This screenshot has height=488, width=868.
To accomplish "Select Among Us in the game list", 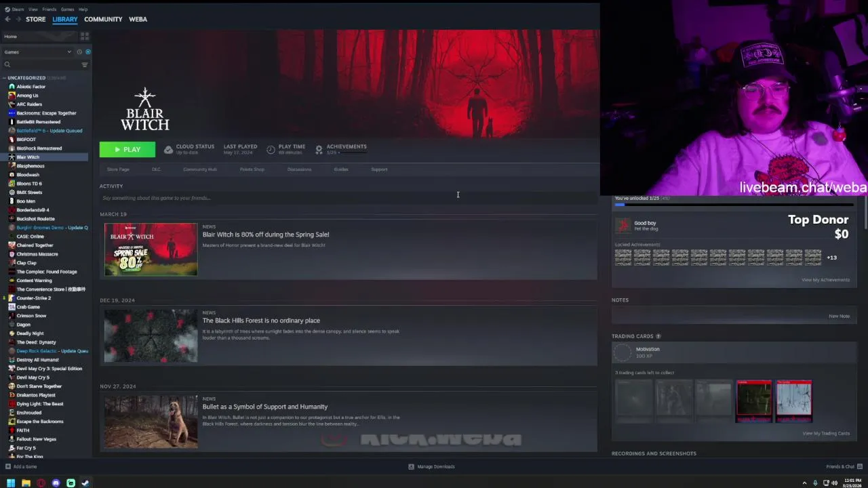I will [27, 96].
